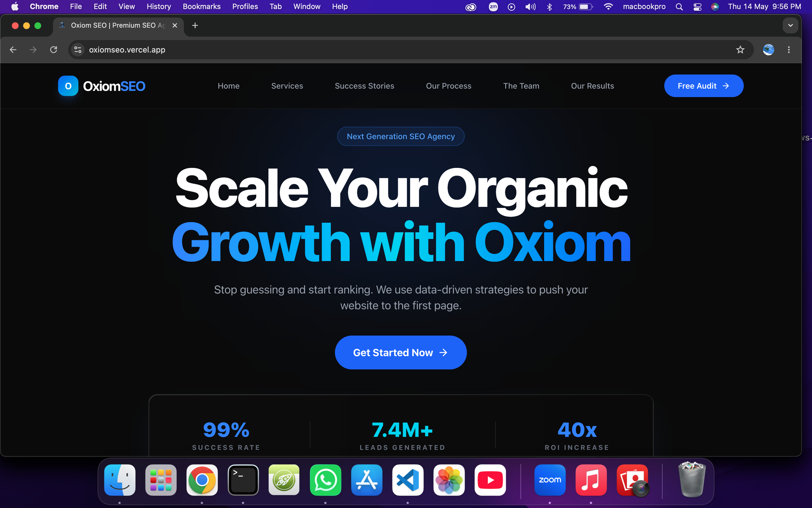Image resolution: width=812 pixels, height=508 pixels.
Task: Open the Chrome File menu
Action: coord(76,7)
